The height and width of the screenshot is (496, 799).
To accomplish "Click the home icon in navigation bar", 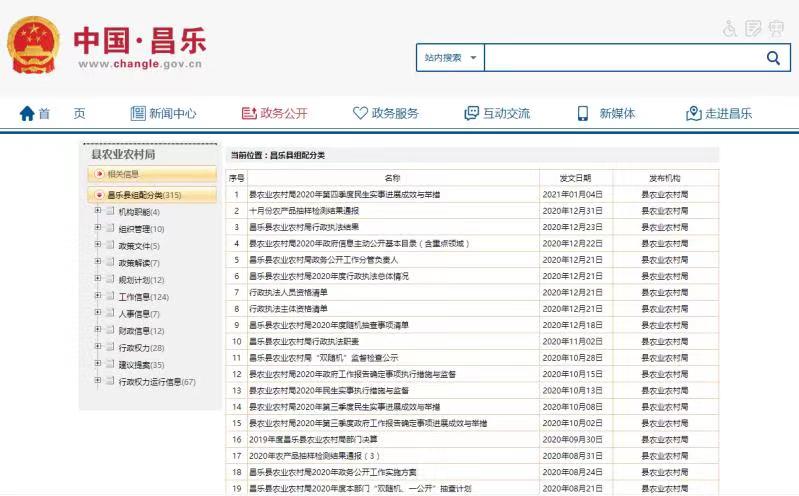I will click(27, 114).
